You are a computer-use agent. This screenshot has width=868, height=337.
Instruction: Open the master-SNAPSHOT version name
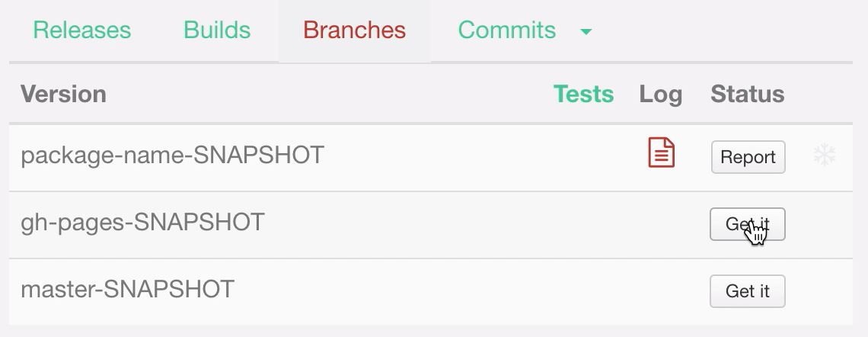pyautogui.click(x=127, y=290)
